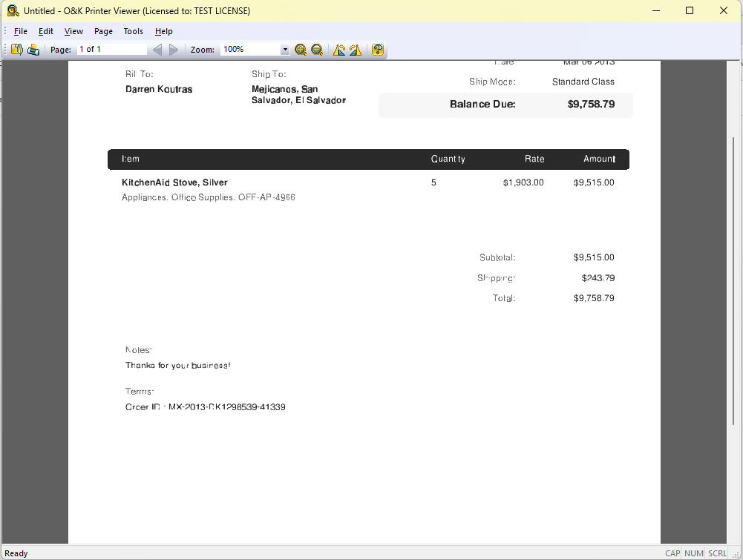743x560 pixels.
Task: Maximize the O&K Printer Viewer window
Action: click(x=690, y=10)
